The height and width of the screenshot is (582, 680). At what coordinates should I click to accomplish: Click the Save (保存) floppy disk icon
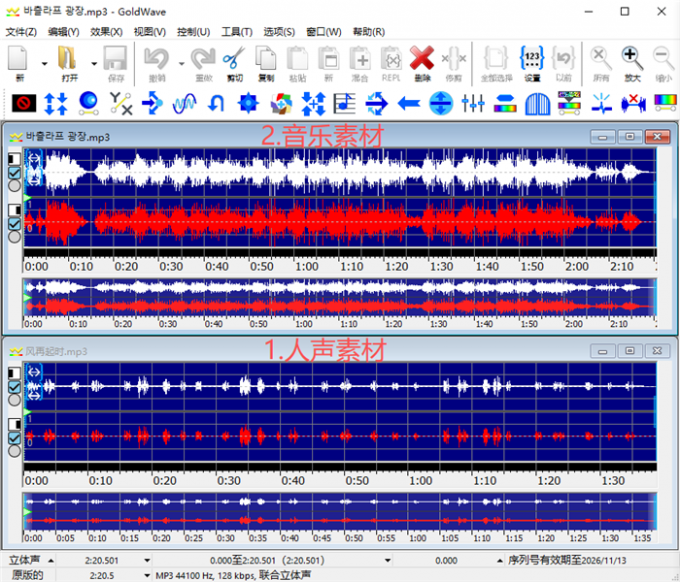point(115,60)
